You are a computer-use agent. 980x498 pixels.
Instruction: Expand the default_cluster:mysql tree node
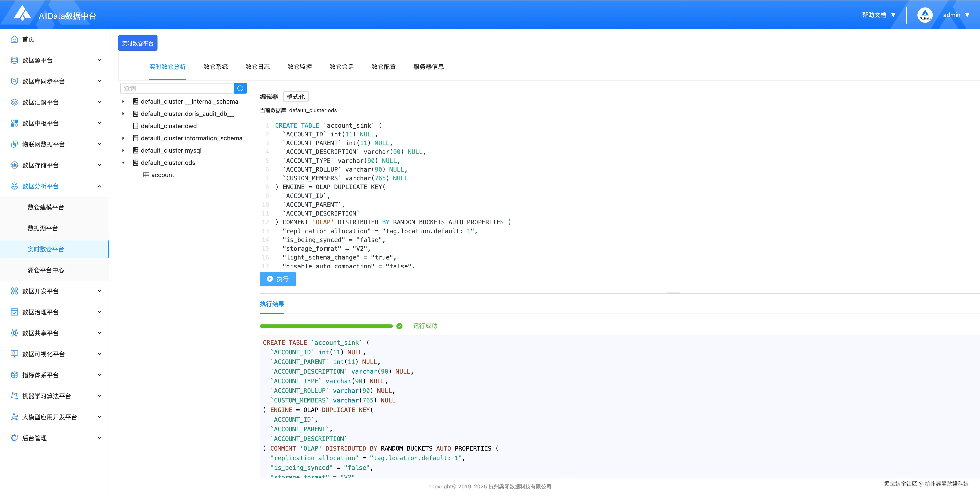123,151
